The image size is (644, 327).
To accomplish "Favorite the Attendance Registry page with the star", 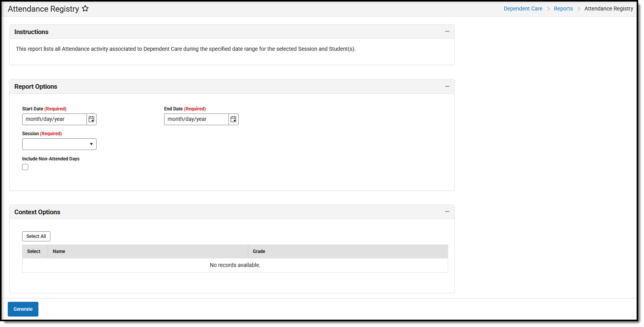I will tap(85, 9).
